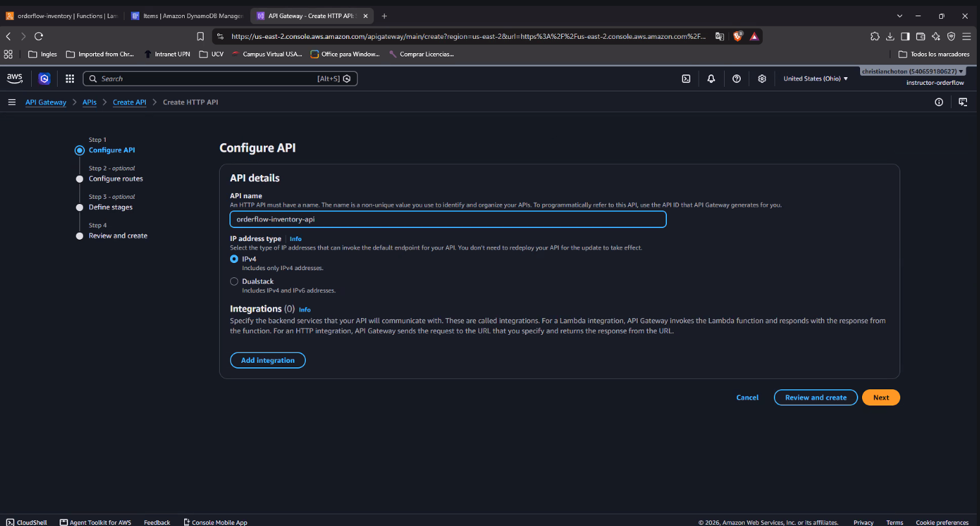The width and height of the screenshot is (980, 526).
Task: Go to Step 4 Review and create
Action: click(x=118, y=236)
